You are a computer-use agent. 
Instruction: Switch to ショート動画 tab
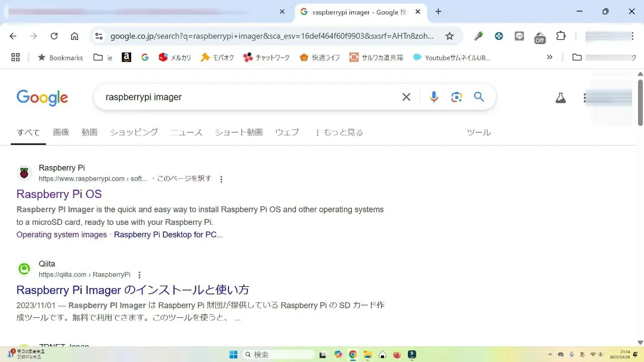tap(239, 132)
